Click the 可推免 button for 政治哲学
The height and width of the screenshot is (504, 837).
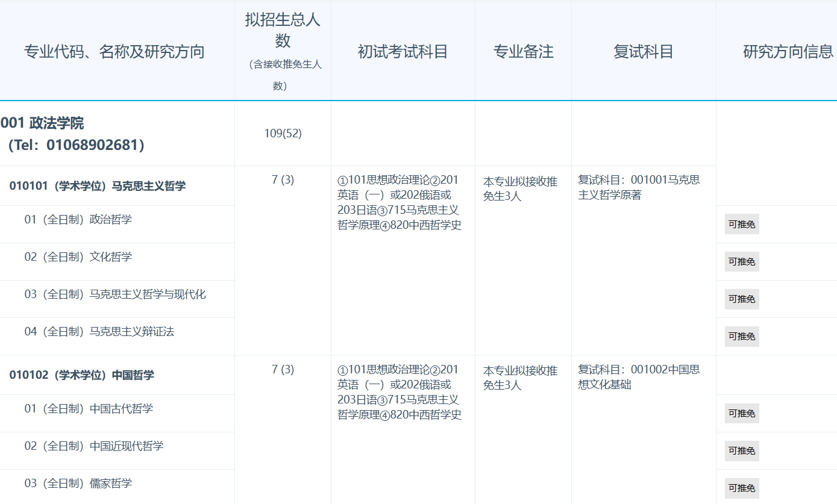coord(741,224)
